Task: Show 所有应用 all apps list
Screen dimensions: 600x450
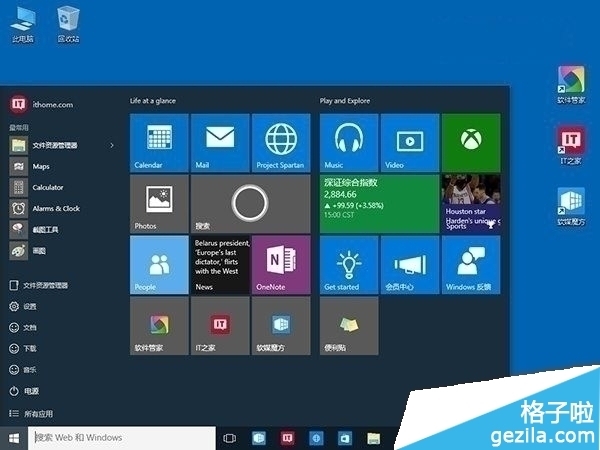Action: 31,414
